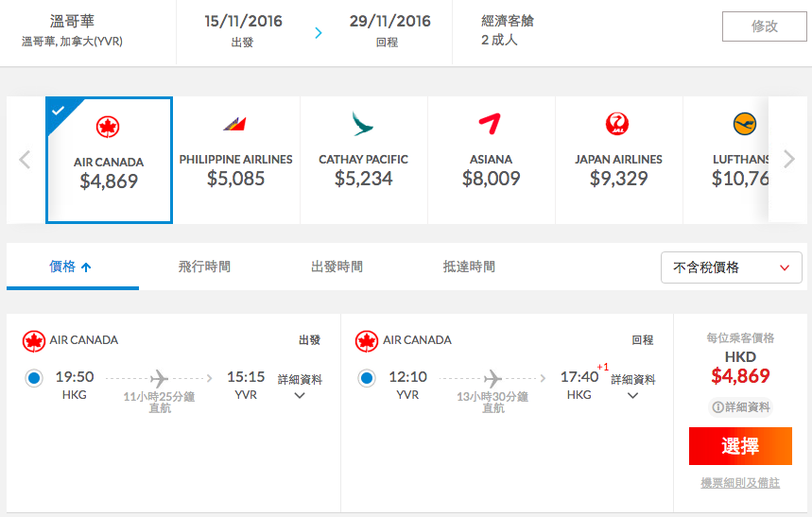Screen dimensions: 812x517
Task: Select the 12:10 YVR return radio button
Action: pos(367,378)
